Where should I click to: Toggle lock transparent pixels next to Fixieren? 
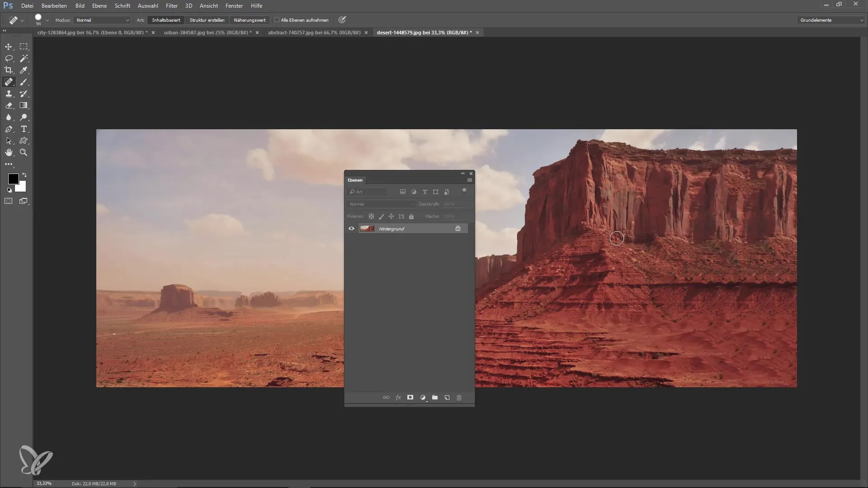(x=371, y=216)
